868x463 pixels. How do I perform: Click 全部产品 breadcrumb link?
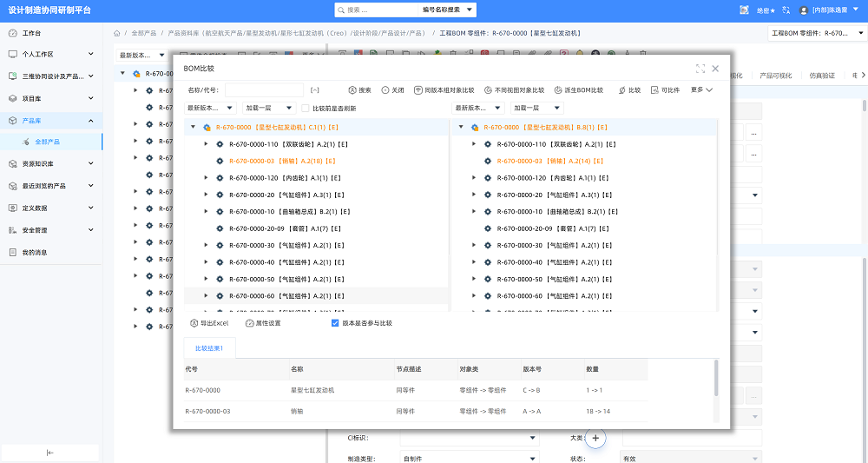coord(144,33)
